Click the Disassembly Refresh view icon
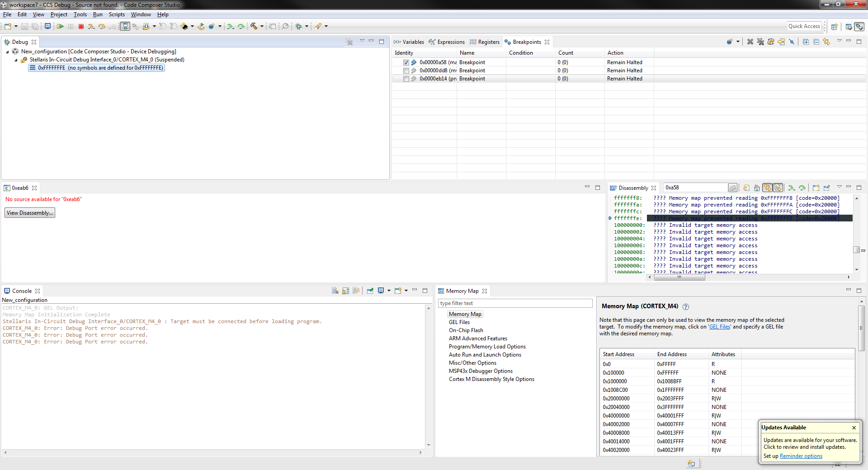This screenshot has width=868, height=470. click(746, 188)
